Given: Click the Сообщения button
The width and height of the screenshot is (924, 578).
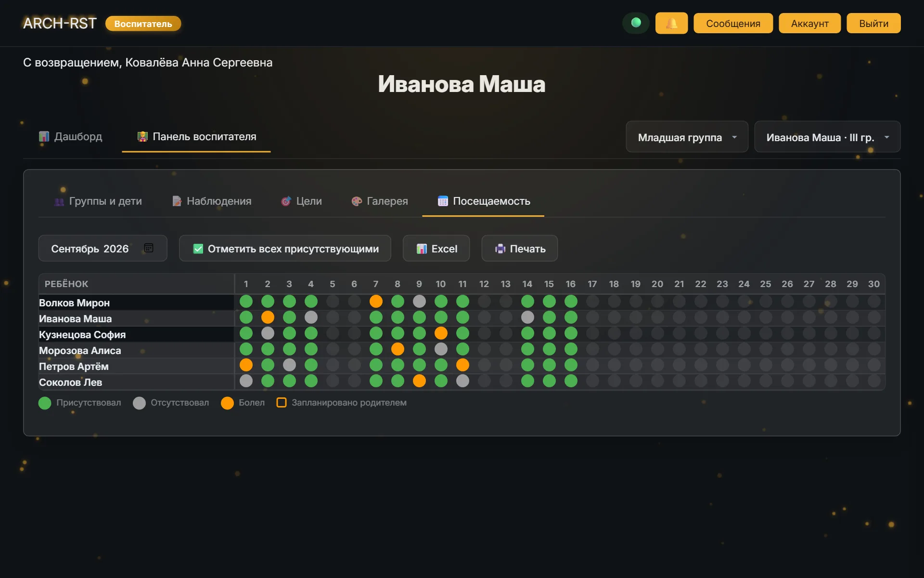Looking at the screenshot, I should (733, 23).
